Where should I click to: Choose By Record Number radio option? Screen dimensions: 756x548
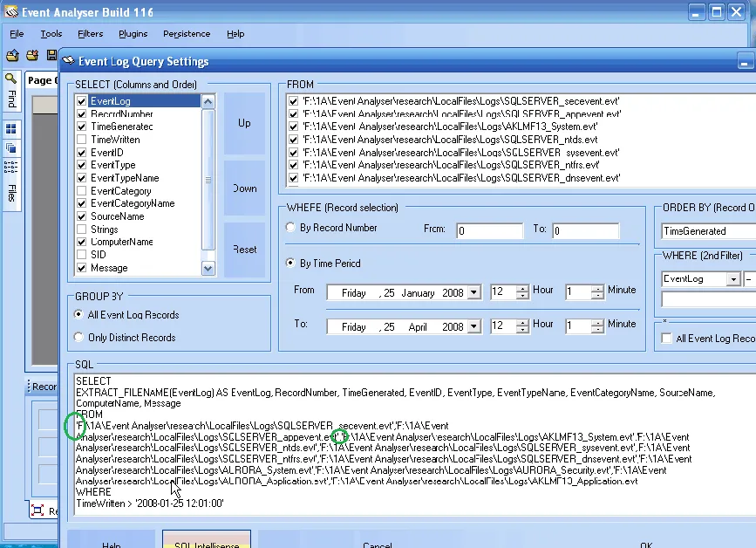[290, 227]
